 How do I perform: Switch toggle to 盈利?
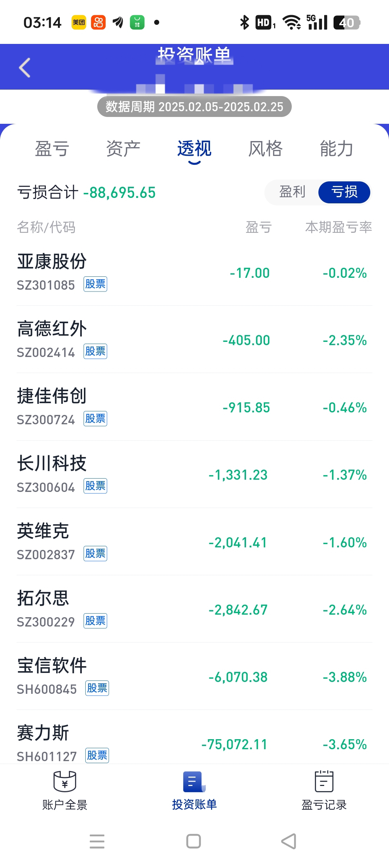coord(292,192)
